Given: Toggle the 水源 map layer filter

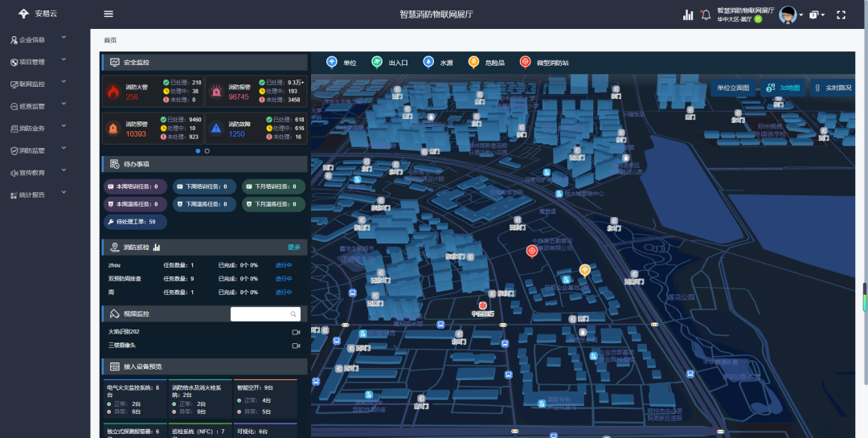Looking at the screenshot, I should click(438, 63).
